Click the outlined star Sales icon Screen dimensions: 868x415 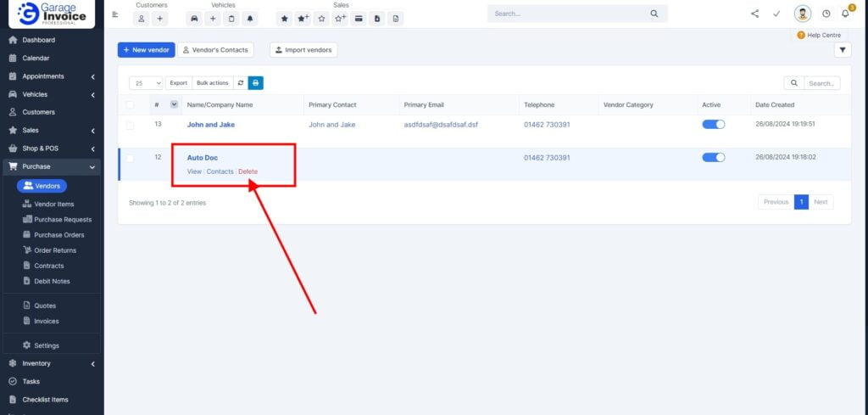click(x=321, y=19)
